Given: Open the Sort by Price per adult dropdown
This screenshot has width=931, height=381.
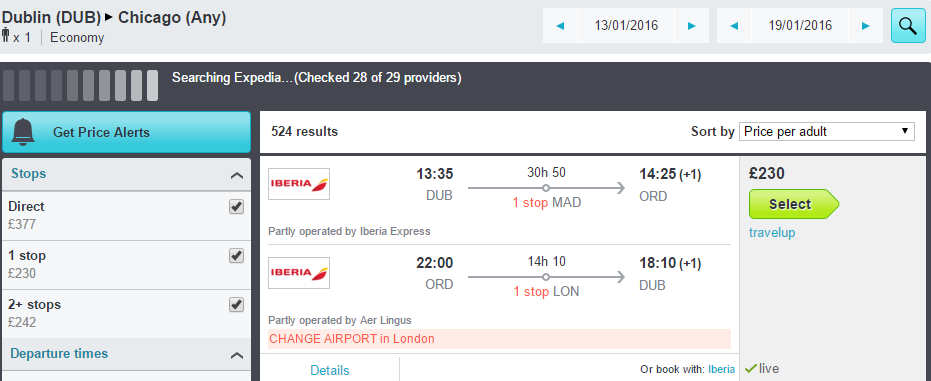Looking at the screenshot, I should 826,131.
